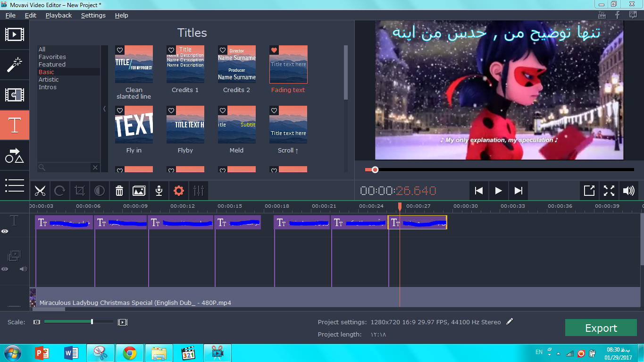Select the Featured category
This screenshot has width=644, height=362.
52,64
